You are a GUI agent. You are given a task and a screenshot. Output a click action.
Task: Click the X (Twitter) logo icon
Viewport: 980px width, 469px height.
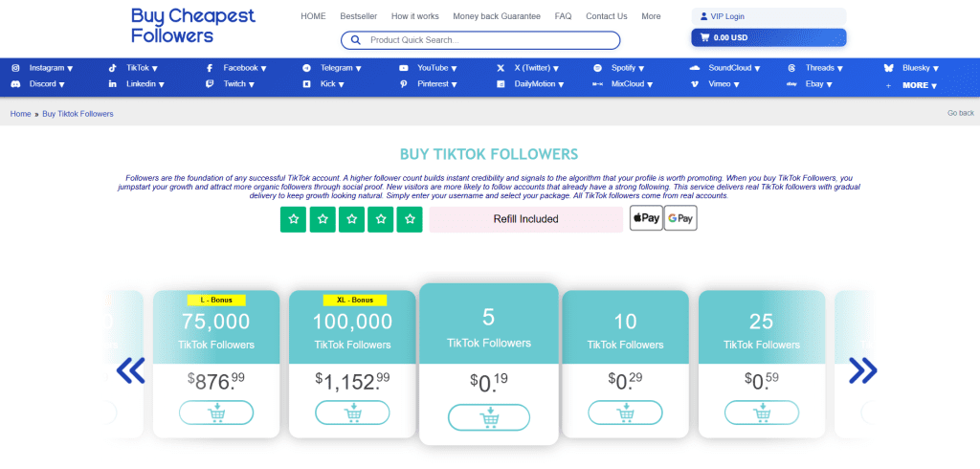[x=501, y=68]
